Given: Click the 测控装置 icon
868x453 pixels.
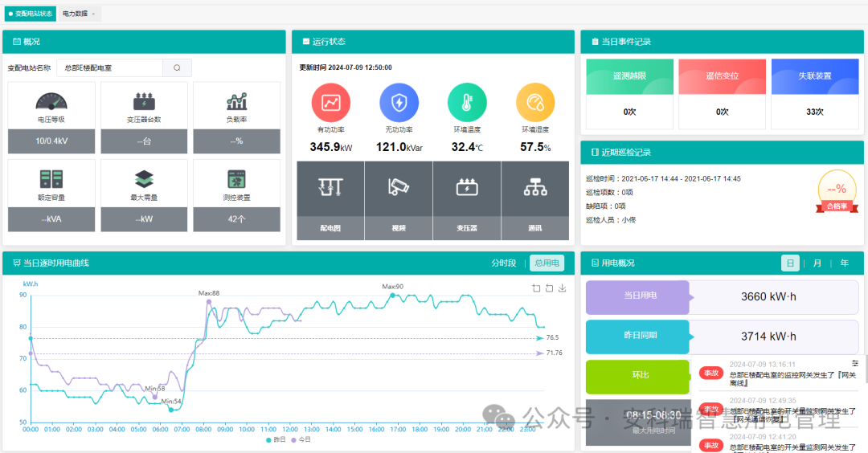Looking at the screenshot, I should point(236,179).
